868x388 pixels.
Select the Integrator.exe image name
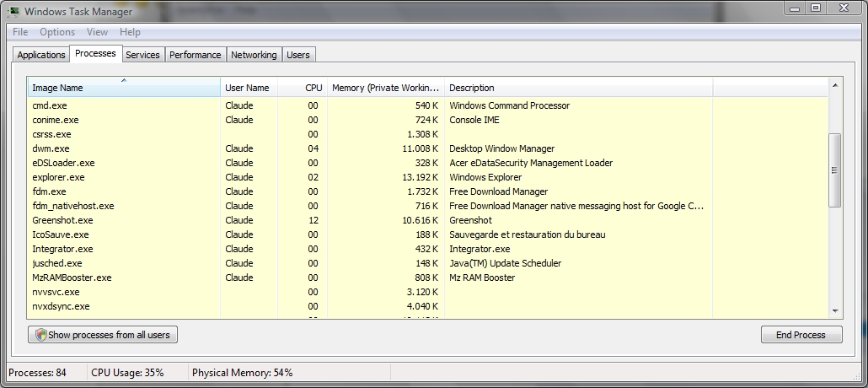(62, 250)
